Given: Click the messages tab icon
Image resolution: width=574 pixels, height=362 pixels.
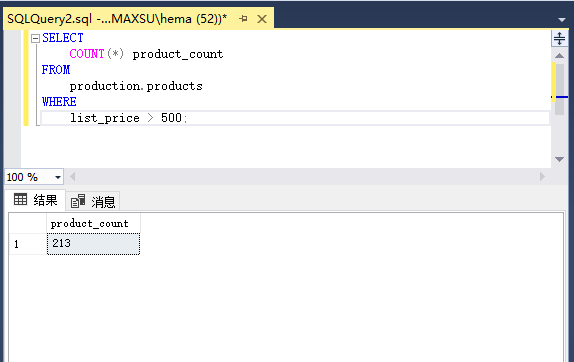Looking at the screenshot, I should [x=78, y=201].
